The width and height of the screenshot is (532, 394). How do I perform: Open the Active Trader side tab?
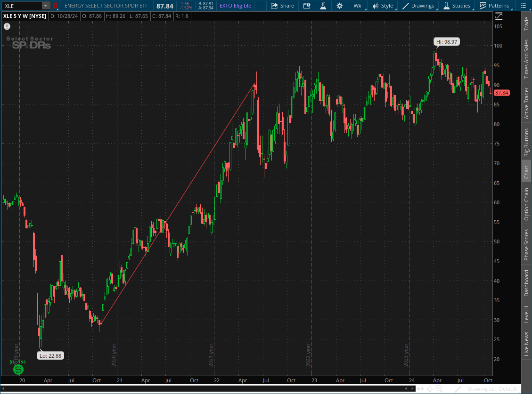[x=526, y=104]
